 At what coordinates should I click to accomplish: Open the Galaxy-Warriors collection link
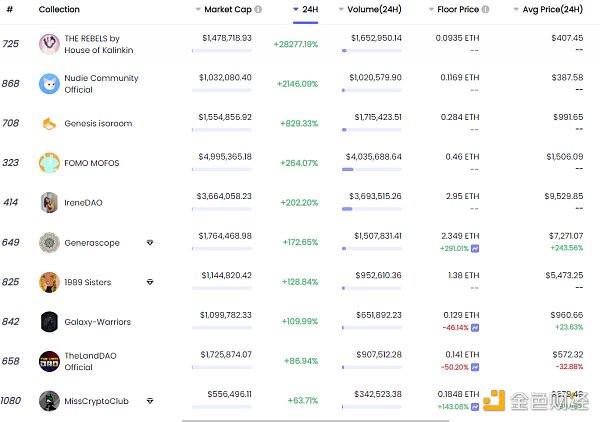pyautogui.click(x=98, y=322)
